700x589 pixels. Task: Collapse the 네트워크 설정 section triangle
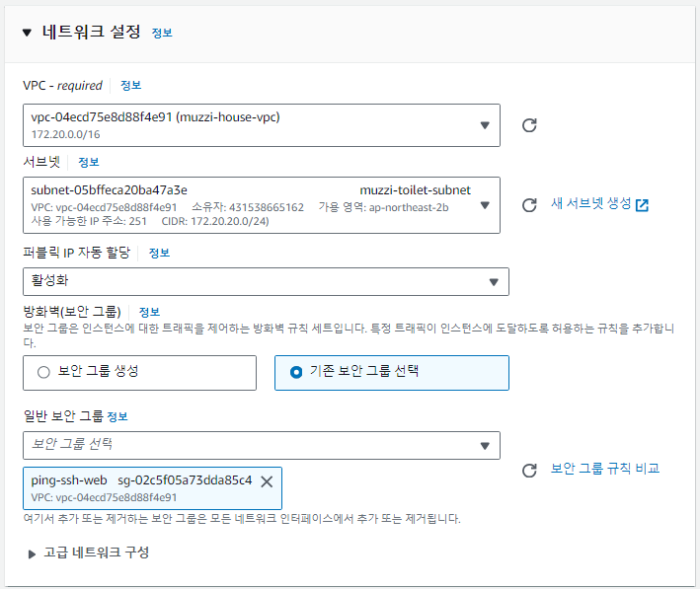(27, 33)
